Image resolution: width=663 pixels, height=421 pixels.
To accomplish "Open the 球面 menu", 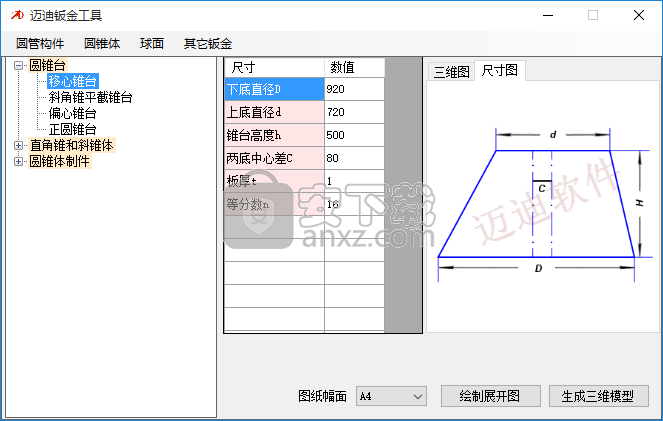I will (152, 44).
